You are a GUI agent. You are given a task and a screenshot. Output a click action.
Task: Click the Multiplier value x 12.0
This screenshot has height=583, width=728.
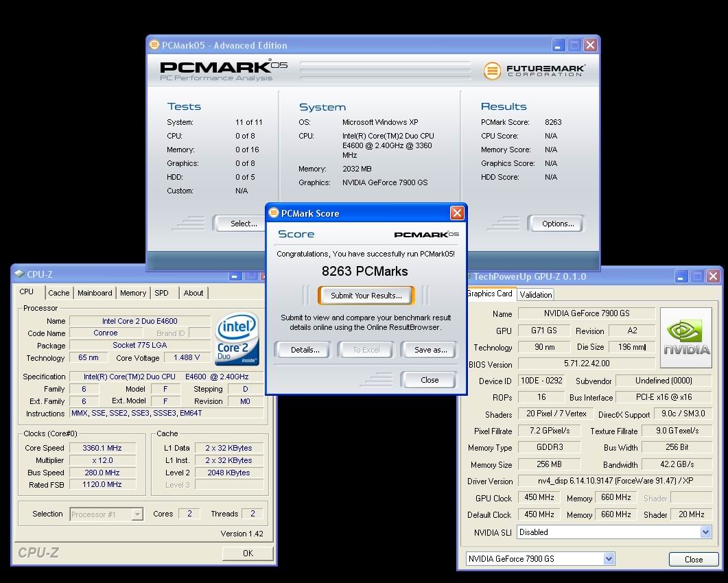click(x=102, y=460)
